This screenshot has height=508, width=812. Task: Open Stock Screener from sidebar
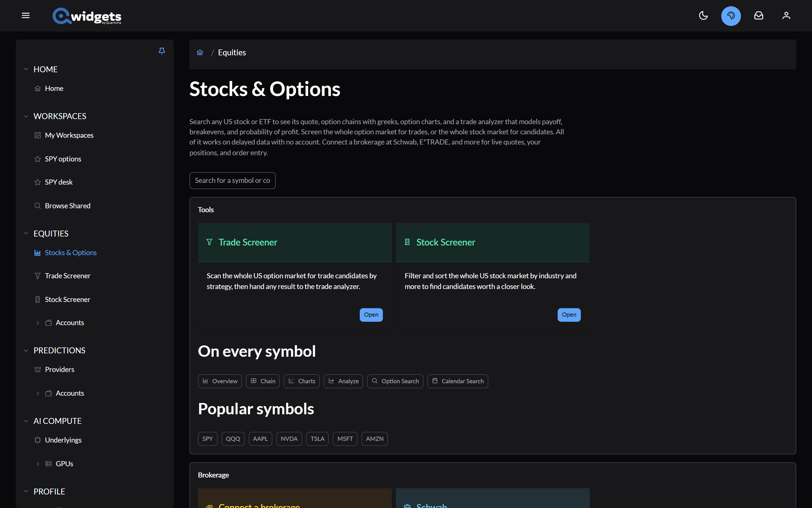[x=67, y=299]
